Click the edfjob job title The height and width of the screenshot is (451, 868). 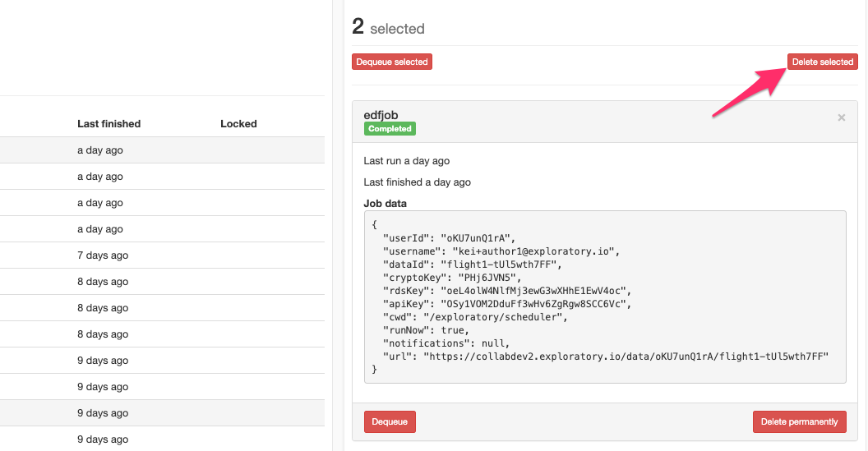(x=381, y=115)
